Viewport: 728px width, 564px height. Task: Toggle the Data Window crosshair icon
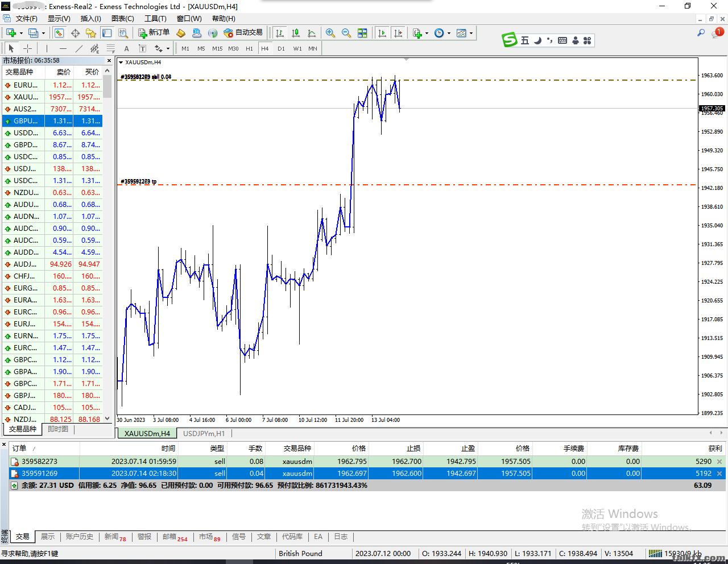75,33
